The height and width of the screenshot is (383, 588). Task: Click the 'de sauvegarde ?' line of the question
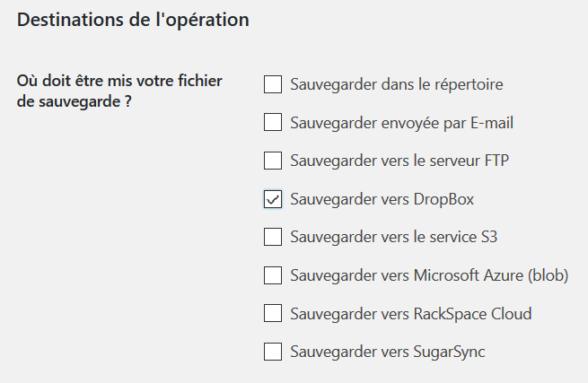[70, 100]
